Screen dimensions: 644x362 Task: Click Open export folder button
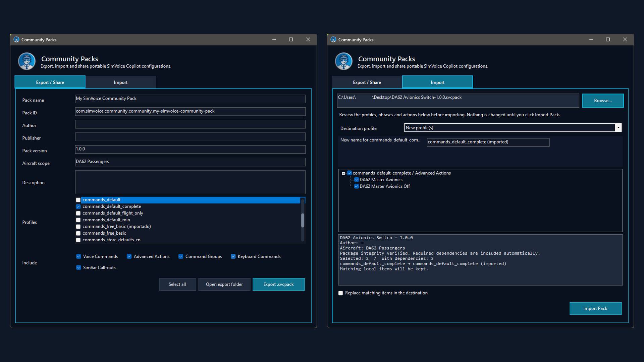tap(224, 284)
